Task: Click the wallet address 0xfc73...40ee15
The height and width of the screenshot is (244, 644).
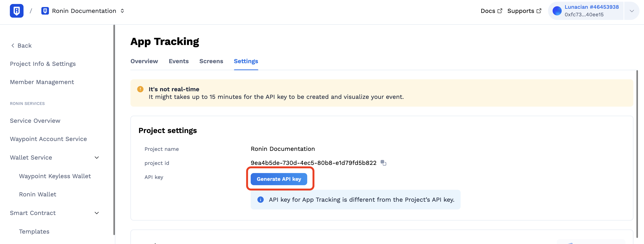Action: coord(584,15)
